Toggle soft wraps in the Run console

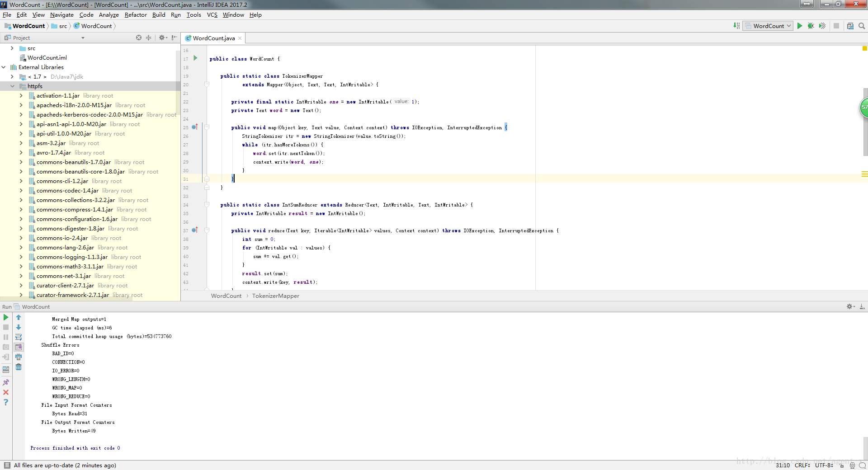19,337
